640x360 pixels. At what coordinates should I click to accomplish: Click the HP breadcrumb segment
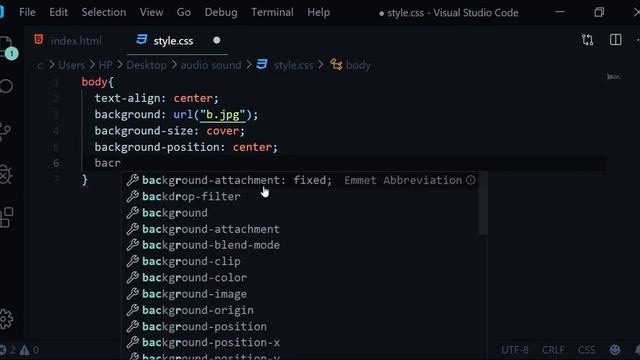tap(105, 65)
